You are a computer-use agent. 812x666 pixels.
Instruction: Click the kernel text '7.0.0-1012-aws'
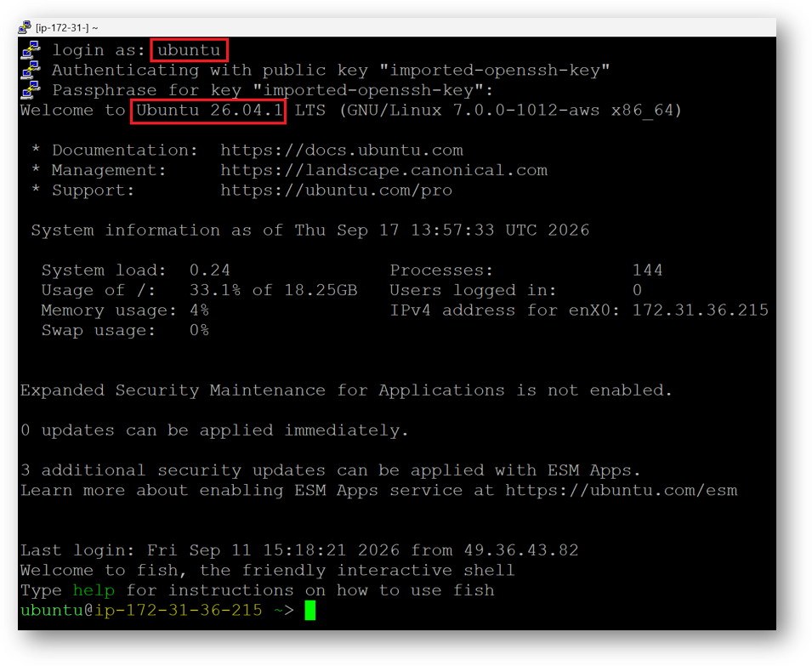526,111
